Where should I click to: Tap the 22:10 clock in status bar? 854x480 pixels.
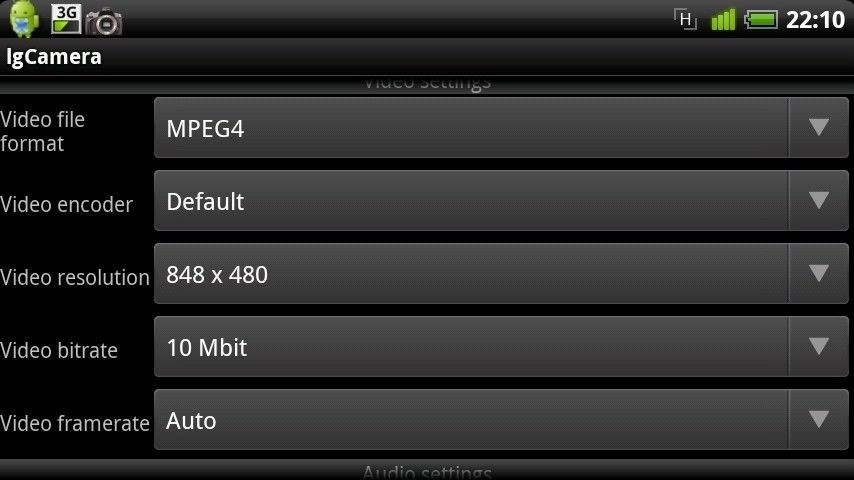point(815,20)
